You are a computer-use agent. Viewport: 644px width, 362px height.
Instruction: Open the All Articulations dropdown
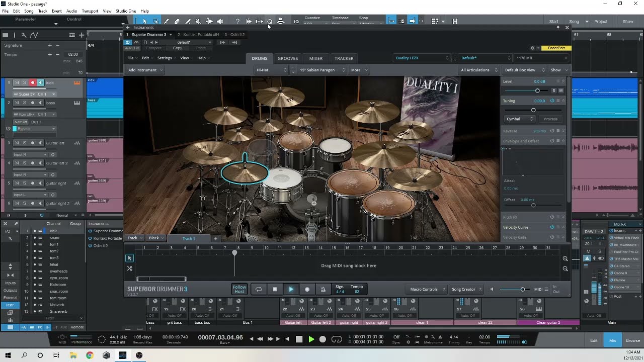coord(479,70)
